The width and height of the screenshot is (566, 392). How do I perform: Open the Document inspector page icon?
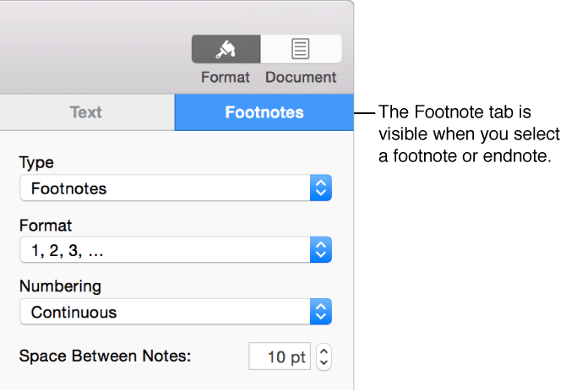coord(301,49)
